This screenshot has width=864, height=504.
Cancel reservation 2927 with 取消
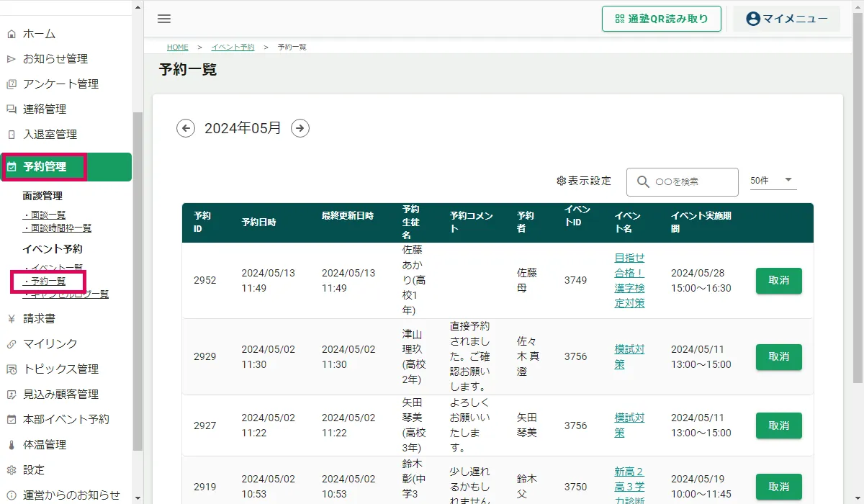779,426
